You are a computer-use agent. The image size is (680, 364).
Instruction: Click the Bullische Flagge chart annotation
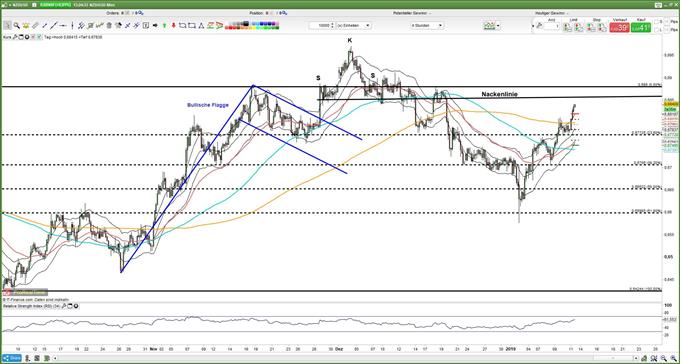tap(208, 105)
